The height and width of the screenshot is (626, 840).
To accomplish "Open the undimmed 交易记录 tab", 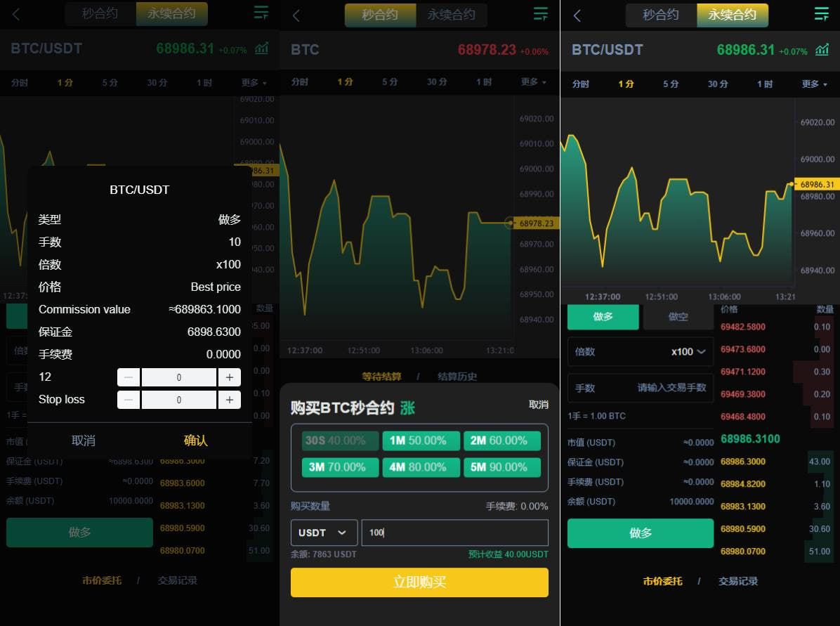I will tap(737, 581).
